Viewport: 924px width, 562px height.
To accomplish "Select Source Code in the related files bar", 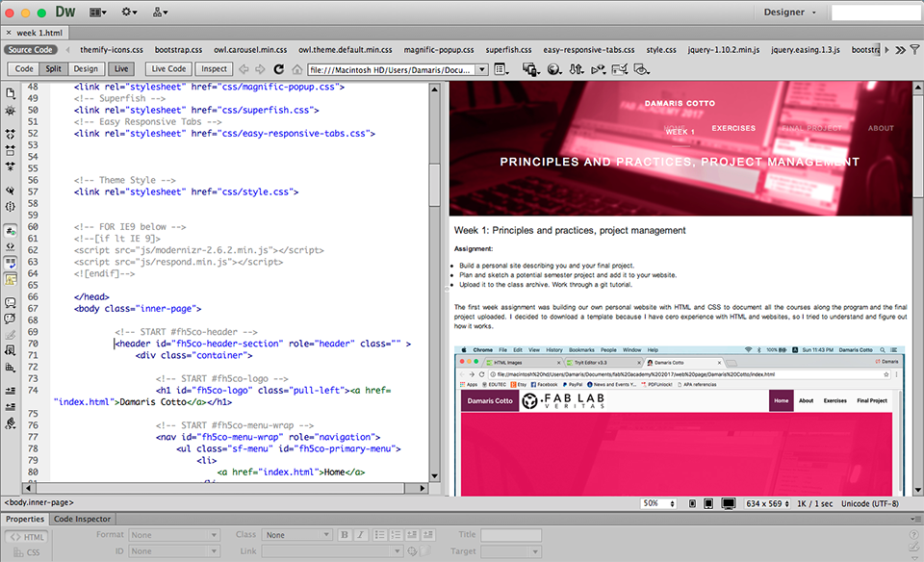I will pos(31,50).
